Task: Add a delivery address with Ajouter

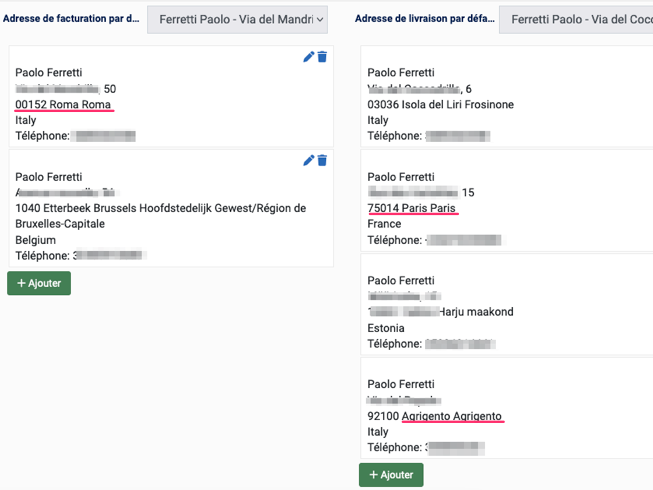Action: pyautogui.click(x=391, y=475)
